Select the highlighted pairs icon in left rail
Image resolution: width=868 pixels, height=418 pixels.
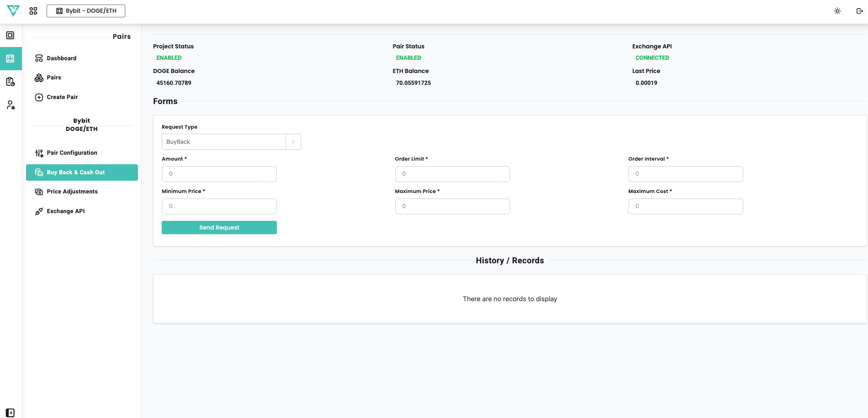[x=11, y=58]
